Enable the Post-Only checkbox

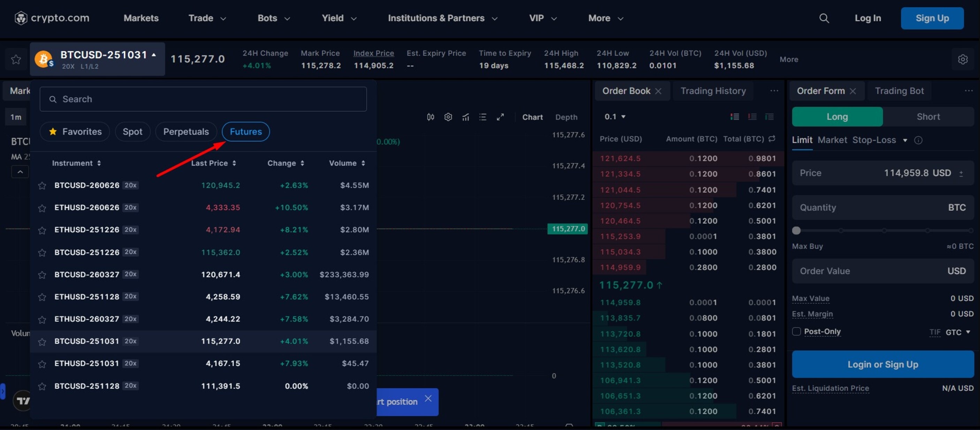tap(796, 331)
